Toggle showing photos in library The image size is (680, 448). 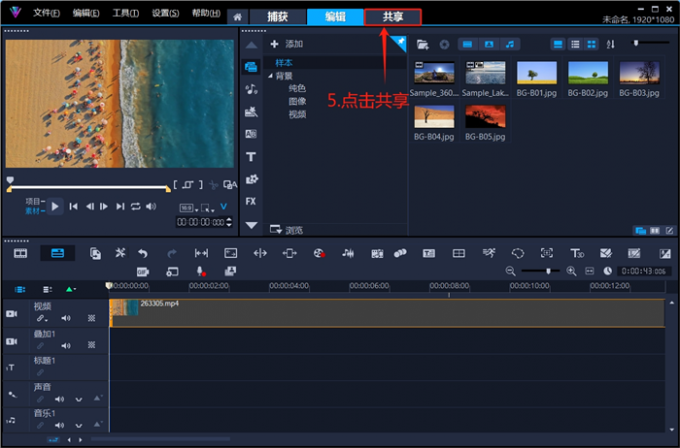[x=488, y=45]
